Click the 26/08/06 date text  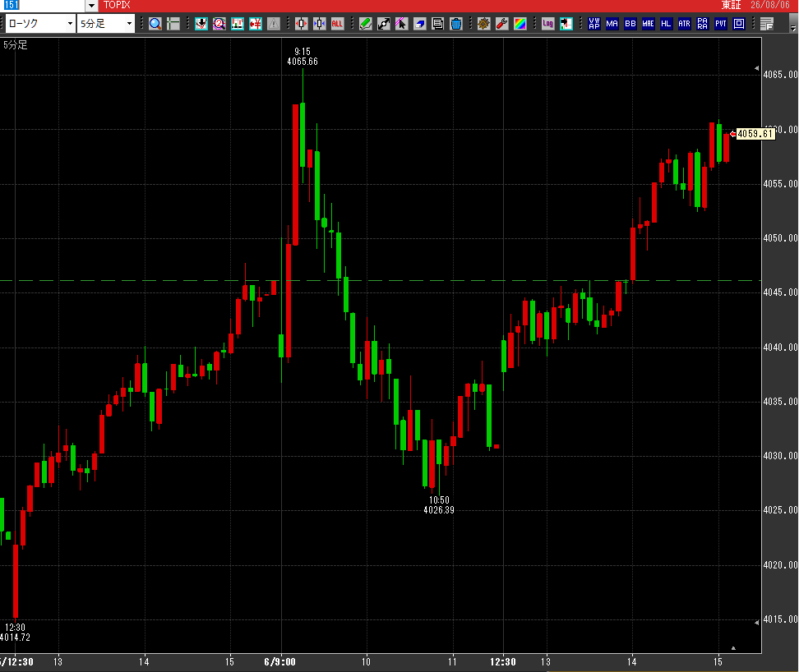coord(770,5)
